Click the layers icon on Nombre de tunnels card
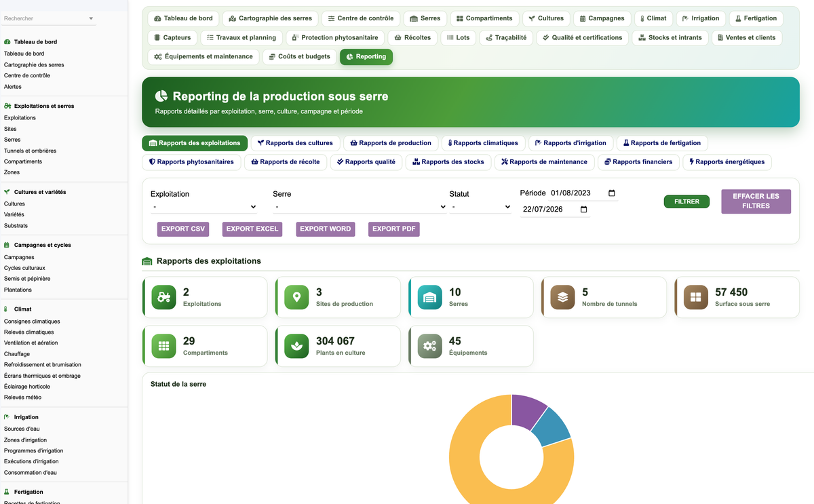Viewport: 814px width, 504px height. tap(562, 297)
